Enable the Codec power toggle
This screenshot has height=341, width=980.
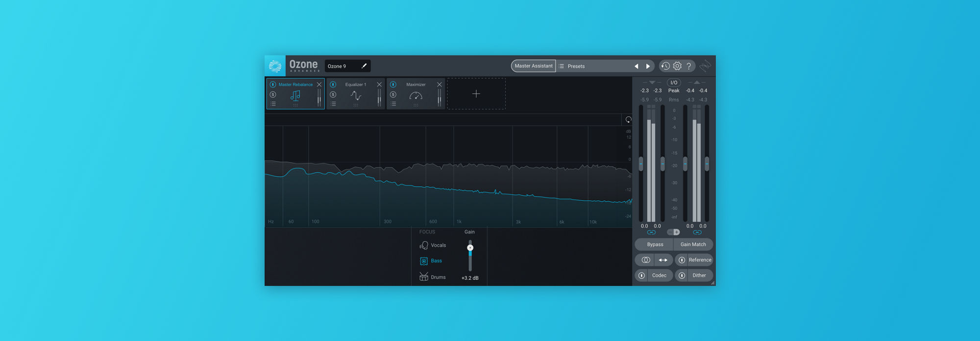point(642,275)
